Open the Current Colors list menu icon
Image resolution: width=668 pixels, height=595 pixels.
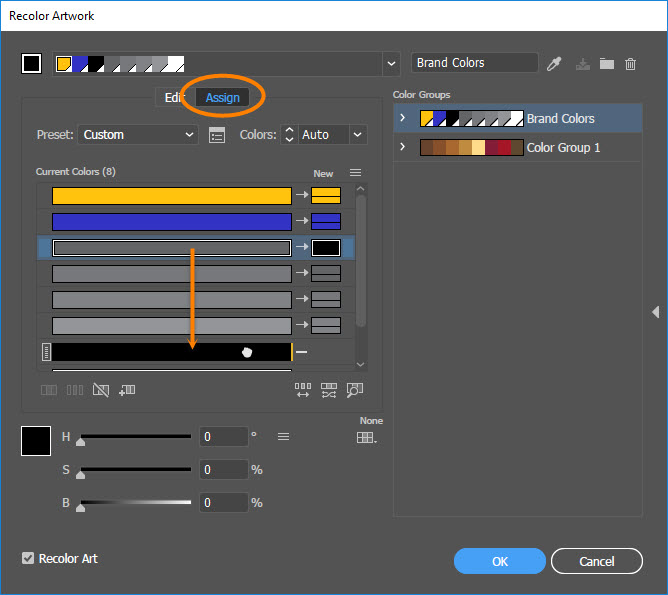tap(355, 172)
